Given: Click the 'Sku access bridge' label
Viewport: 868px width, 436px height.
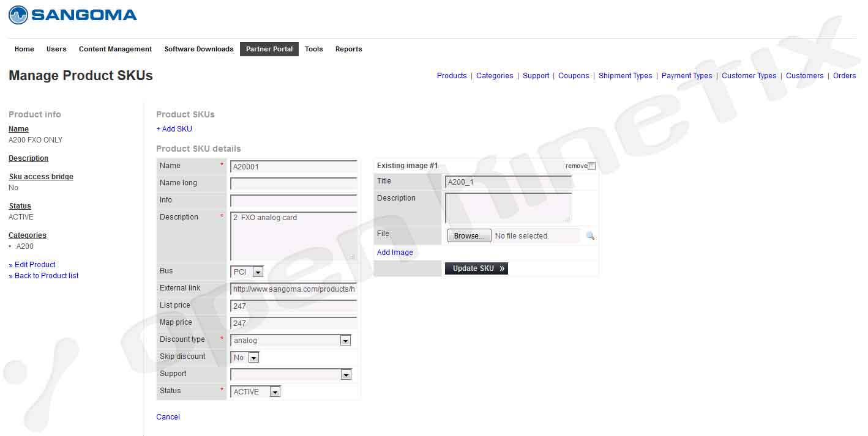Looking at the screenshot, I should click(x=41, y=177).
